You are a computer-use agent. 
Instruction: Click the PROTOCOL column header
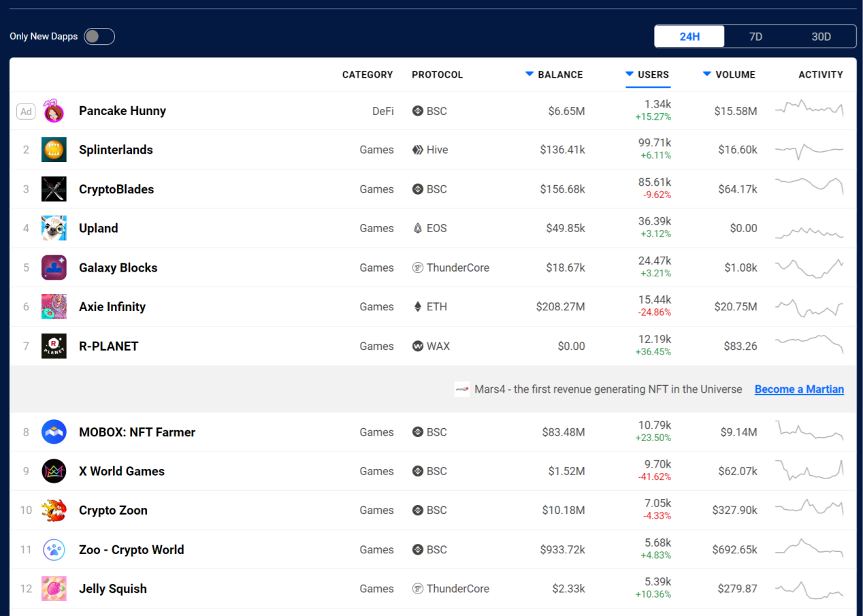tap(437, 75)
